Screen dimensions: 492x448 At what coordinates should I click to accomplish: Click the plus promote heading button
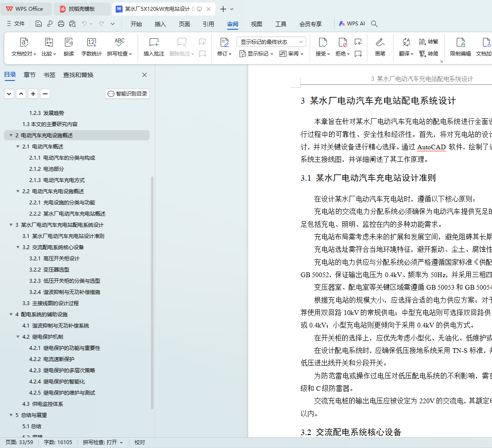click(x=33, y=94)
